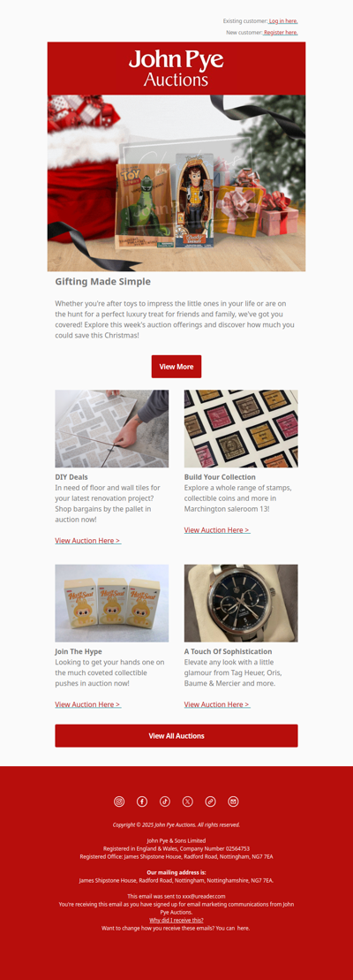Click the View More button
The height and width of the screenshot is (980, 353).
(x=176, y=366)
